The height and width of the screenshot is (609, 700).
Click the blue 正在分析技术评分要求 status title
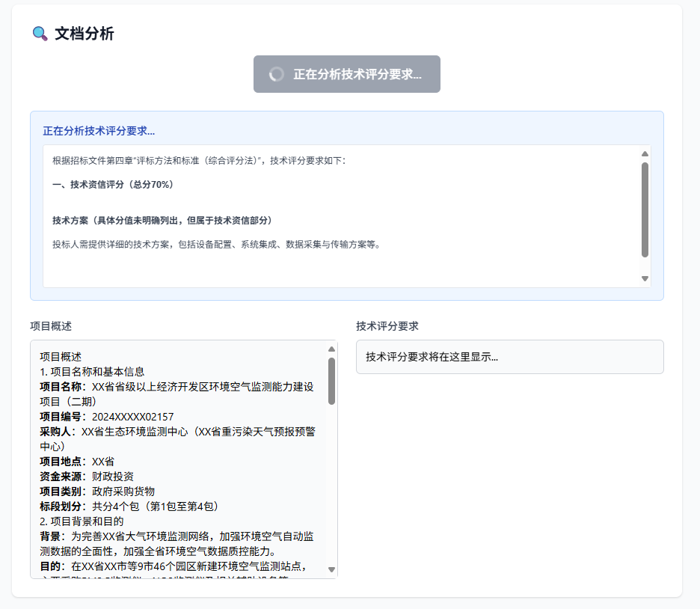click(99, 131)
